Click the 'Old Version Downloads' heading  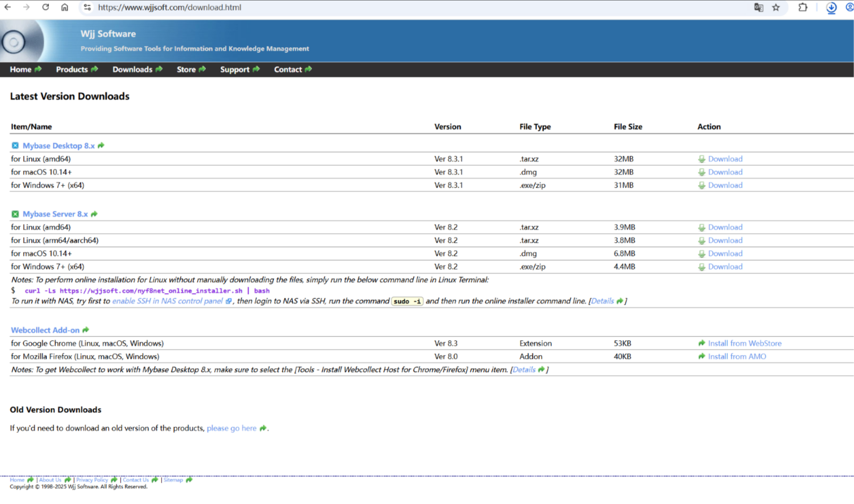point(56,410)
